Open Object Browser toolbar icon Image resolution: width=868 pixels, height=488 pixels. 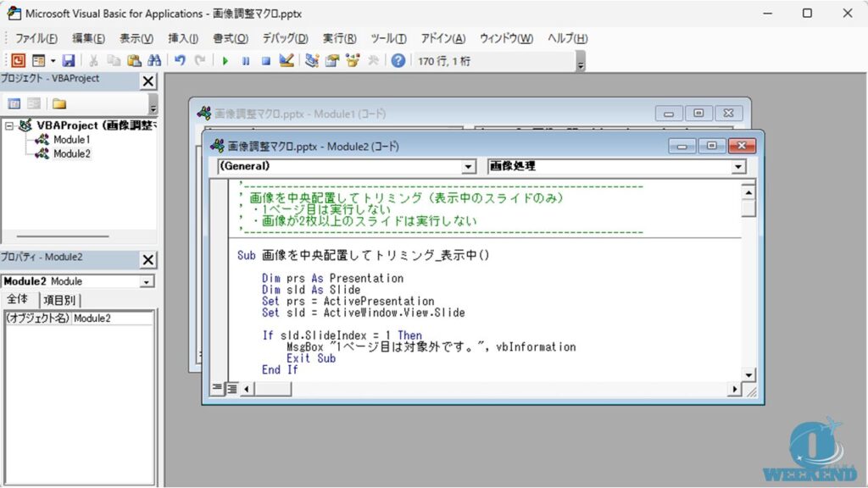tap(353, 60)
